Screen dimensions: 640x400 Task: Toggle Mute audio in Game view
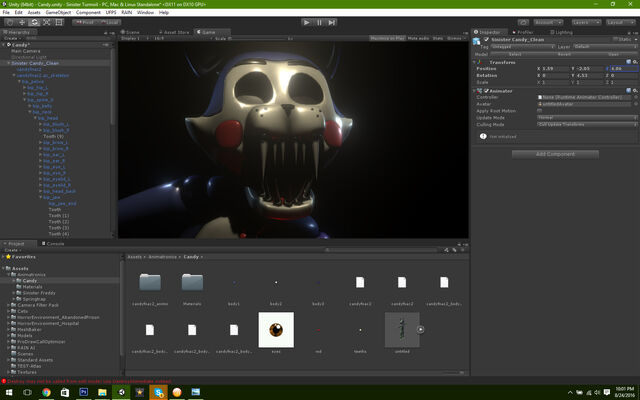click(418, 38)
